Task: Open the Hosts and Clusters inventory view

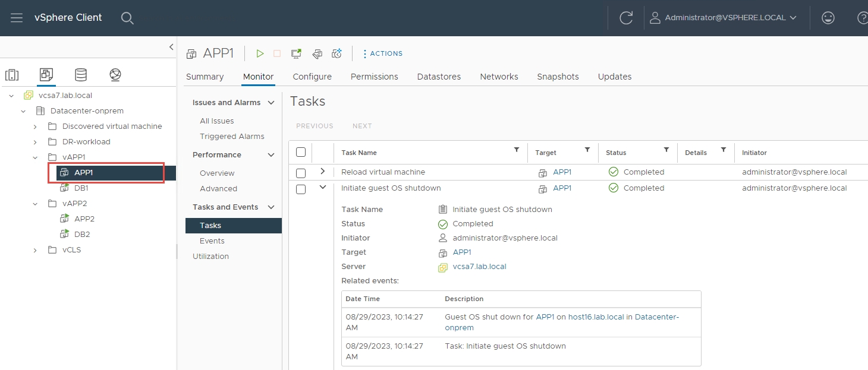Action: pyautogui.click(x=12, y=75)
